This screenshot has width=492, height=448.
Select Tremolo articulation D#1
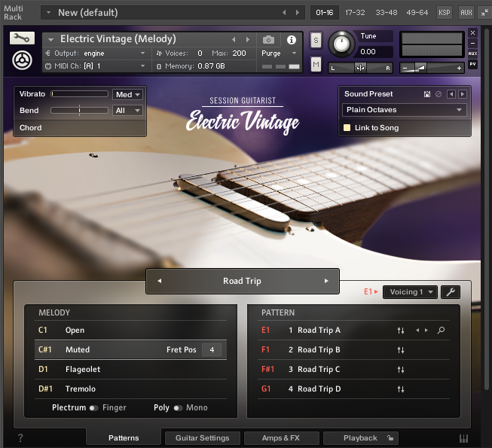(130, 389)
